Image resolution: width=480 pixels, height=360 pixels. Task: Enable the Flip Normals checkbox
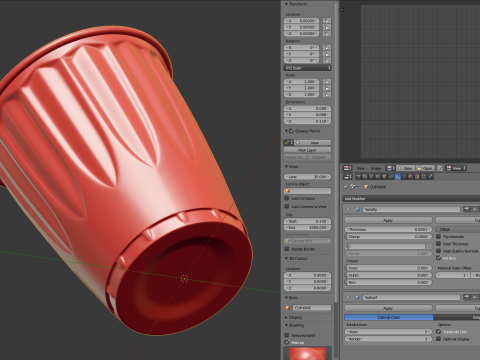(x=439, y=236)
